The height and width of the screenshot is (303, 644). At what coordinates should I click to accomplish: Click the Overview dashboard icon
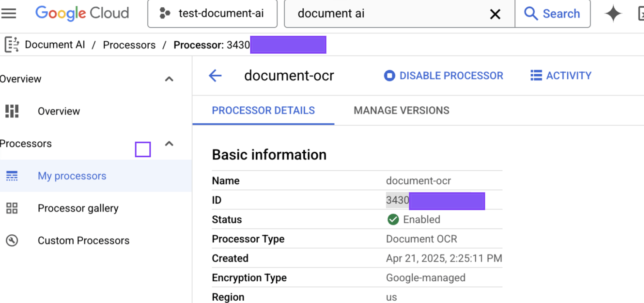point(12,111)
